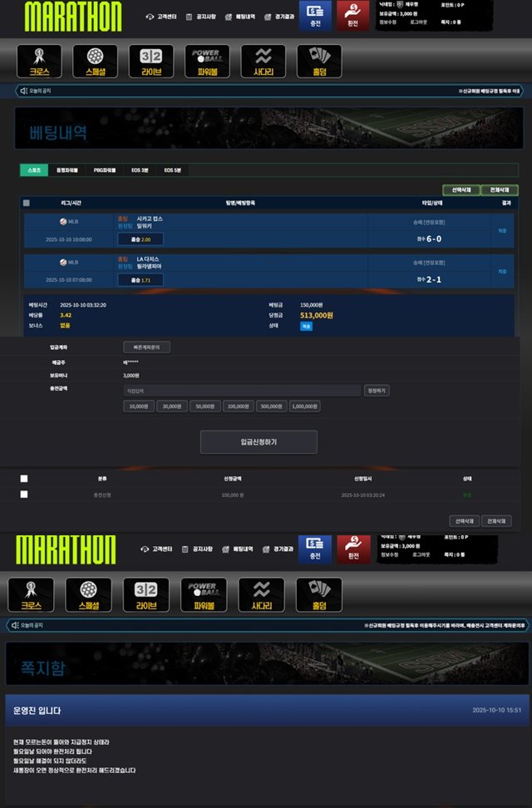This screenshot has height=808, width=532.
Task: Open 베팅내역 link in the 쪽지함 page header
Action: point(238,549)
